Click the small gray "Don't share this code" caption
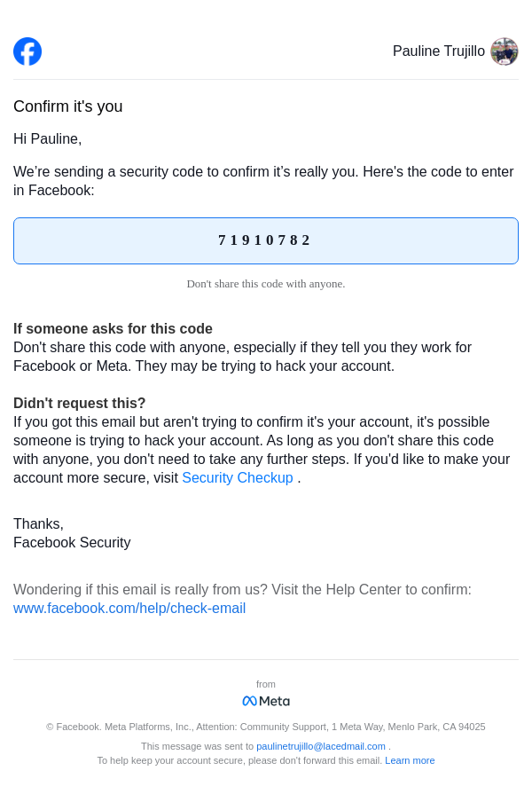The height and width of the screenshot is (810, 532). [266, 284]
